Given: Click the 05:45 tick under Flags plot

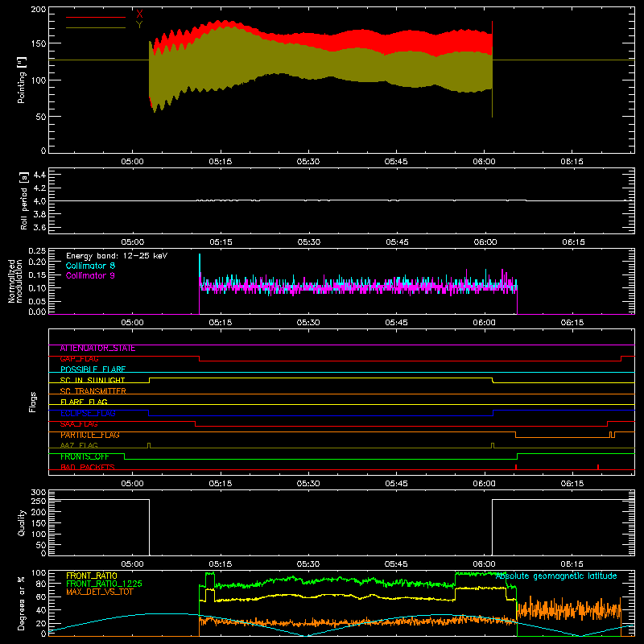Looking at the screenshot, I should tap(396, 484).
